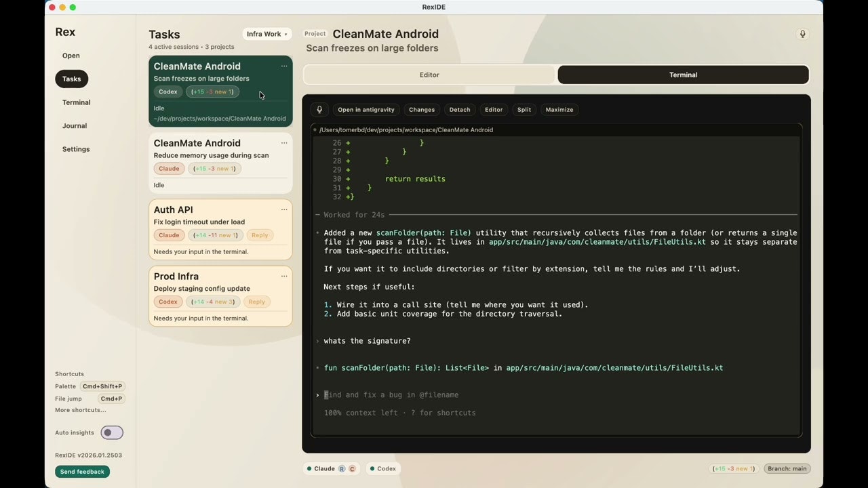Click the RexIDE v2026.01.2503 version text

[88, 455]
